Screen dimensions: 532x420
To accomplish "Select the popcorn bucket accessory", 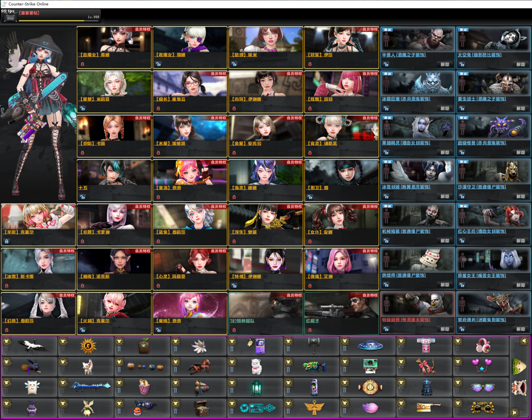I will (x=144, y=387).
